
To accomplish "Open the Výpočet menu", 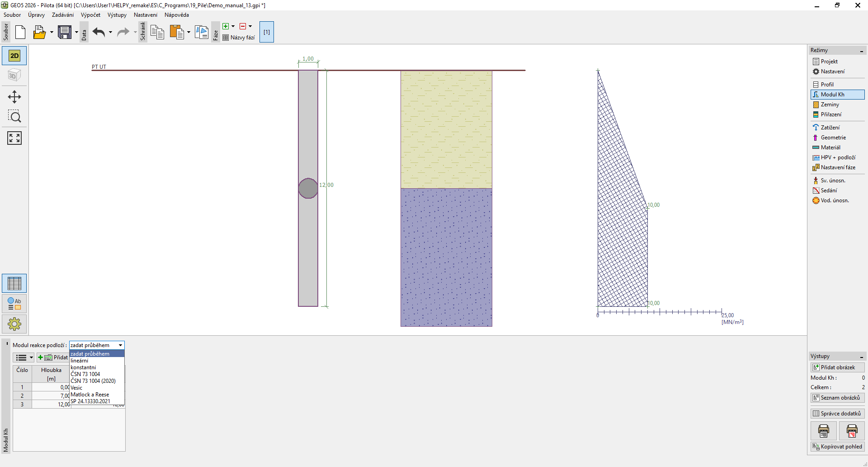I will 90,15.
